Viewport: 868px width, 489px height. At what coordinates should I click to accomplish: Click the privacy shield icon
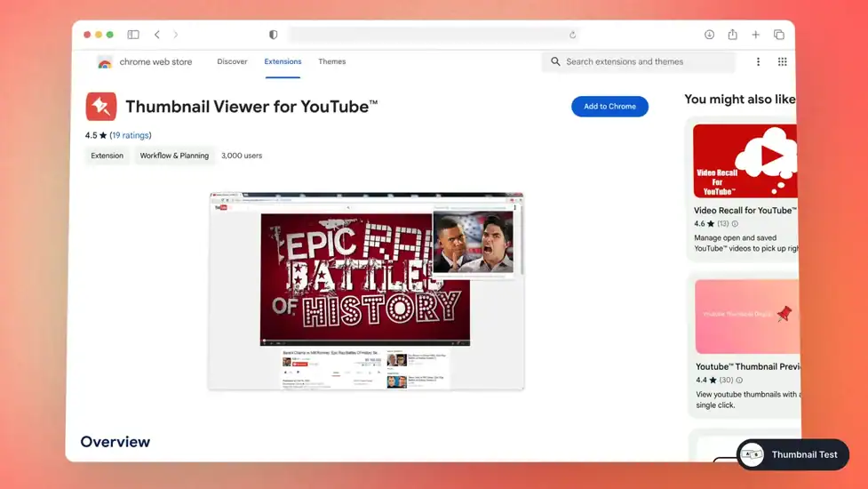coord(273,35)
